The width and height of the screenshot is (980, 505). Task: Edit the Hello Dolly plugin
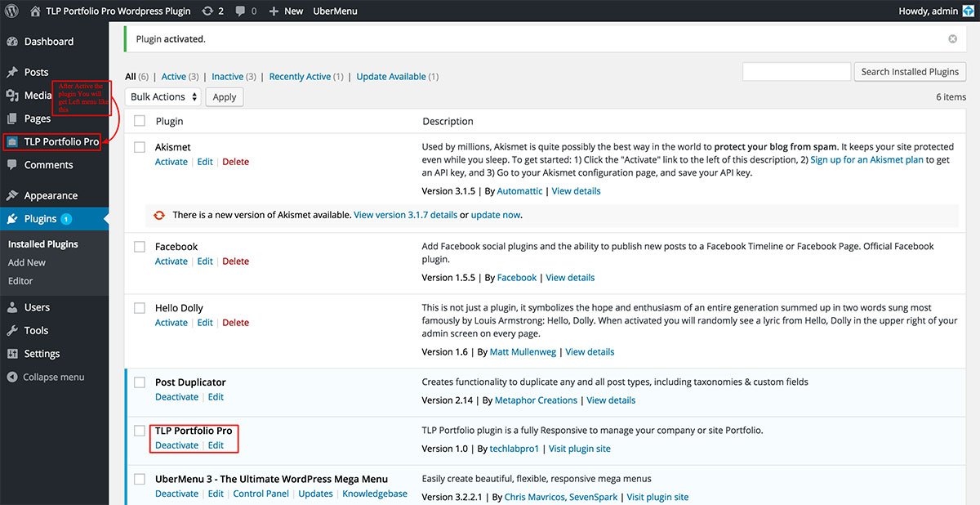[x=205, y=323]
